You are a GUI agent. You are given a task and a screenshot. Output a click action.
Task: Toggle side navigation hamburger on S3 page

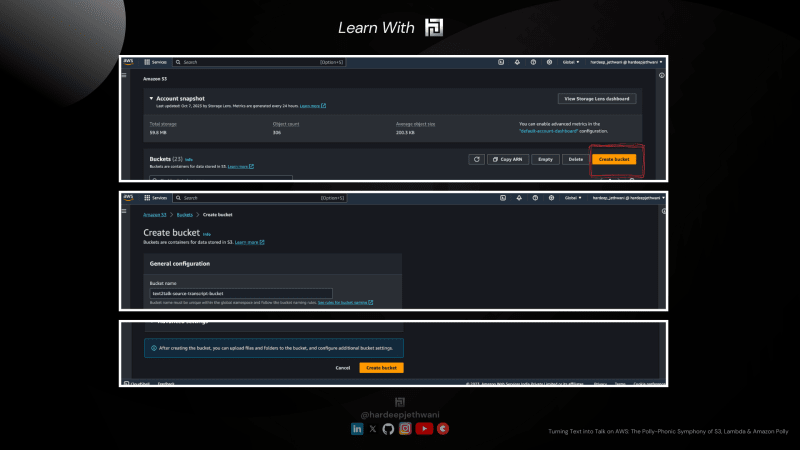coord(124,75)
